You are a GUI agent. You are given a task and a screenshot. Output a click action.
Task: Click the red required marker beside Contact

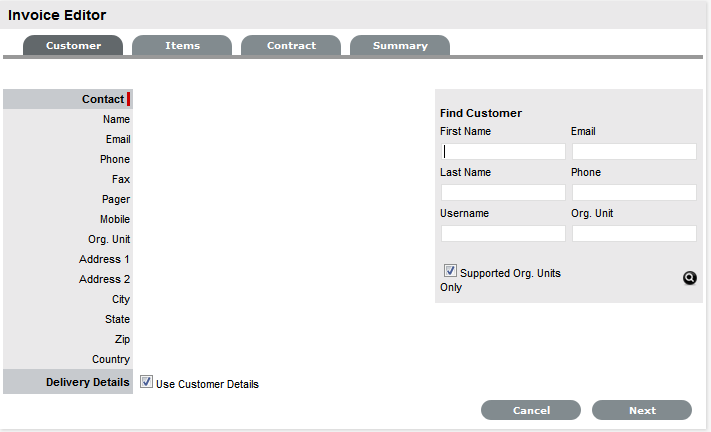click(x=129, y=99)
